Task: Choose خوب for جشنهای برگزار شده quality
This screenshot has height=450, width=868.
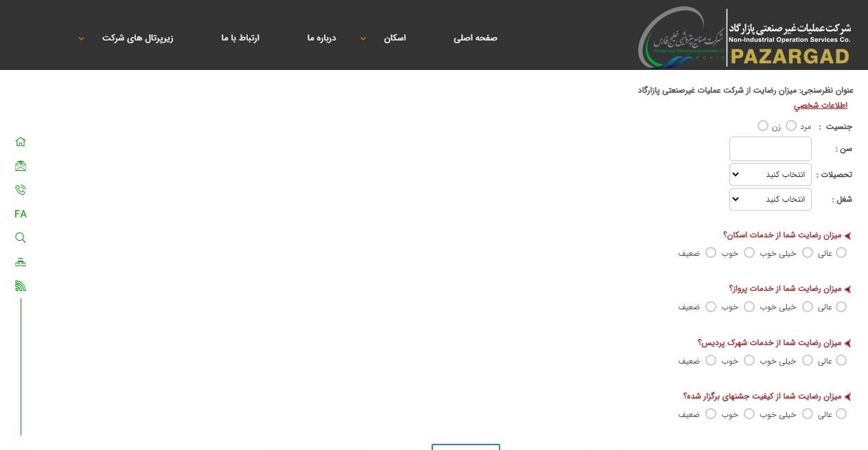Action: (x=749, y=414)
